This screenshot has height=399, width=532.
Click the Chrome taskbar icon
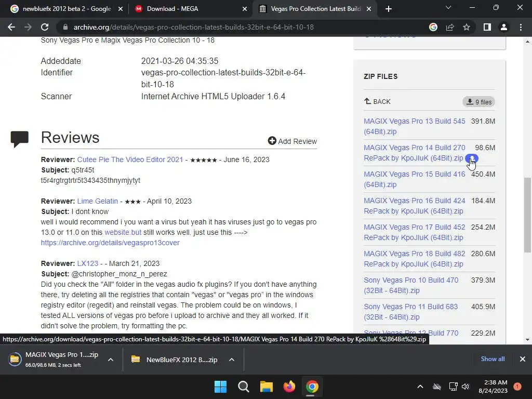312,387
